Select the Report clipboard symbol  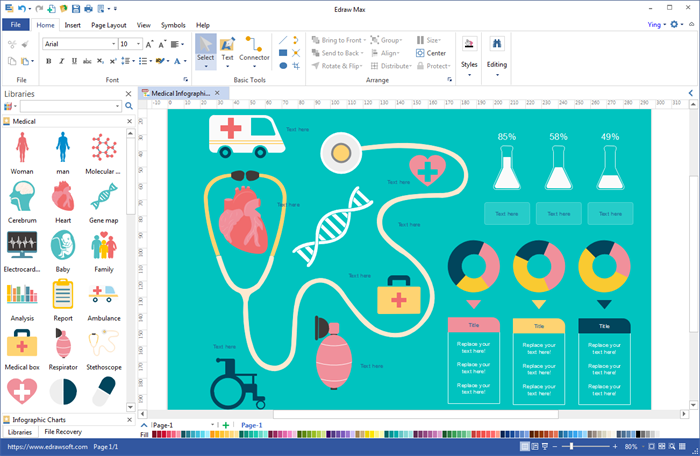63,294
